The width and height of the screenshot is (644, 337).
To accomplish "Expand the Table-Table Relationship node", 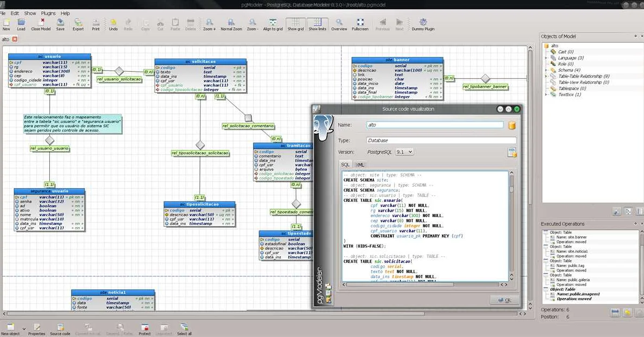I will (546, 76).
